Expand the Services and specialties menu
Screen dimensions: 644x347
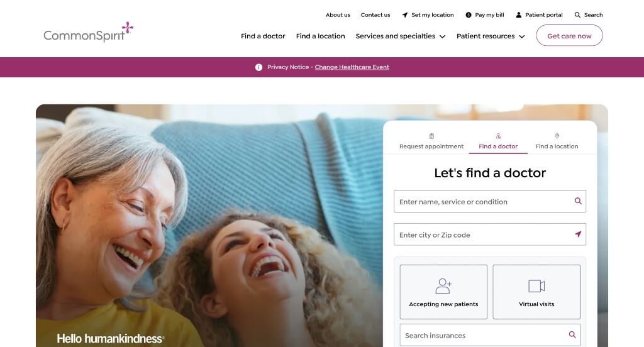pos(401,36)
